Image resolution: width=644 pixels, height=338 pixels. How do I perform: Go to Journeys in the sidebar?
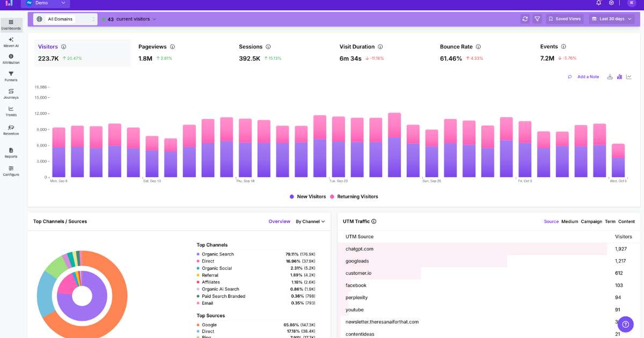tap(11, 94)
